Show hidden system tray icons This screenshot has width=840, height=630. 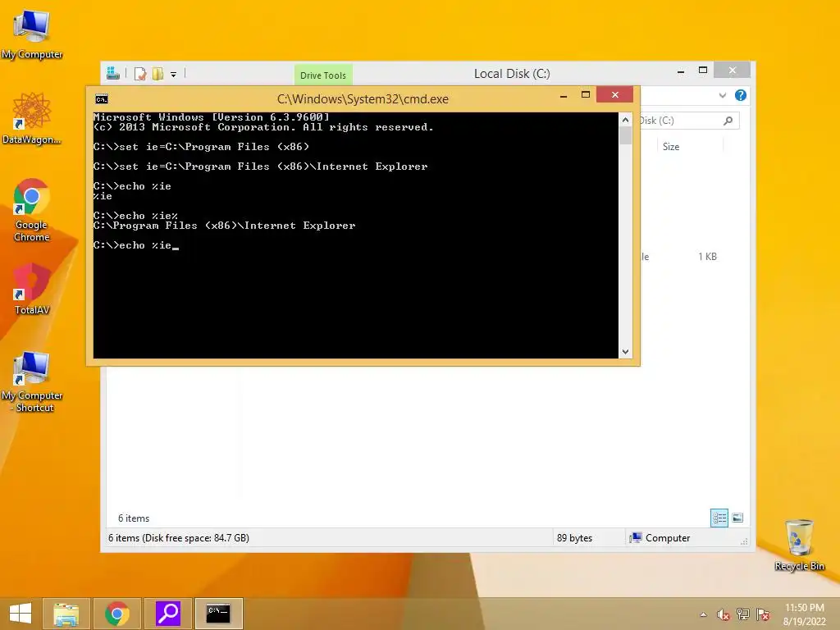pos(703,614)
